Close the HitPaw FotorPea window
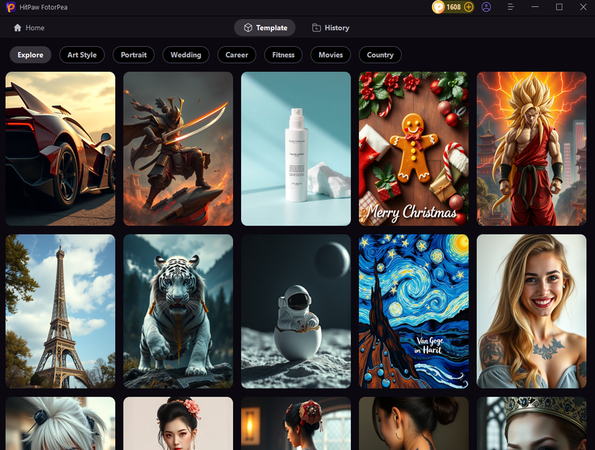The image size is (595, 450). pos(583,7)
